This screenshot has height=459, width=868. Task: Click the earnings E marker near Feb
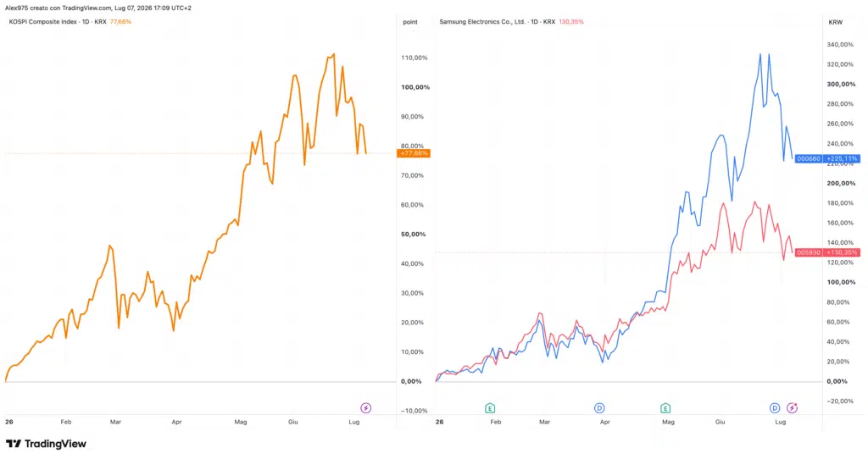[490, 408]
